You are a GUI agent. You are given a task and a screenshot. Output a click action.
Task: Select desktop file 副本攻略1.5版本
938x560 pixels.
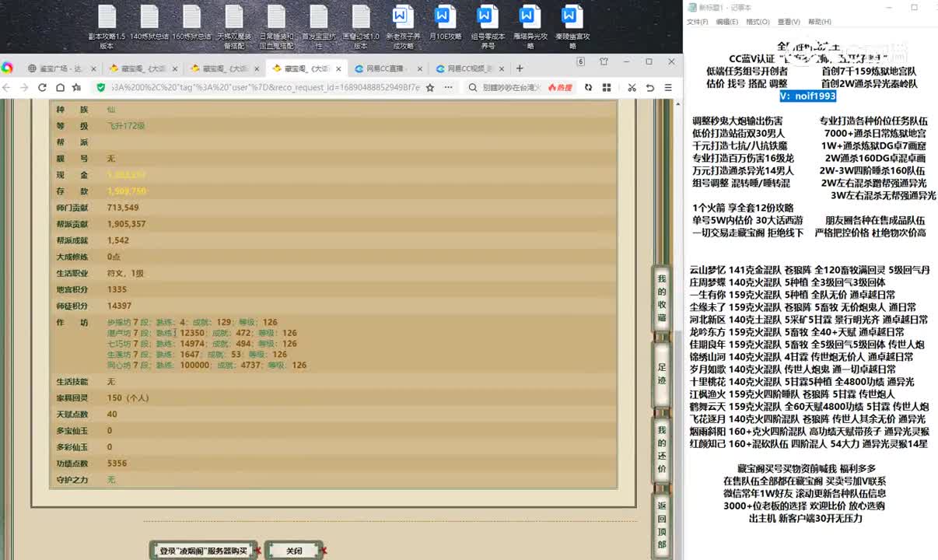click(x=107, y=28)
